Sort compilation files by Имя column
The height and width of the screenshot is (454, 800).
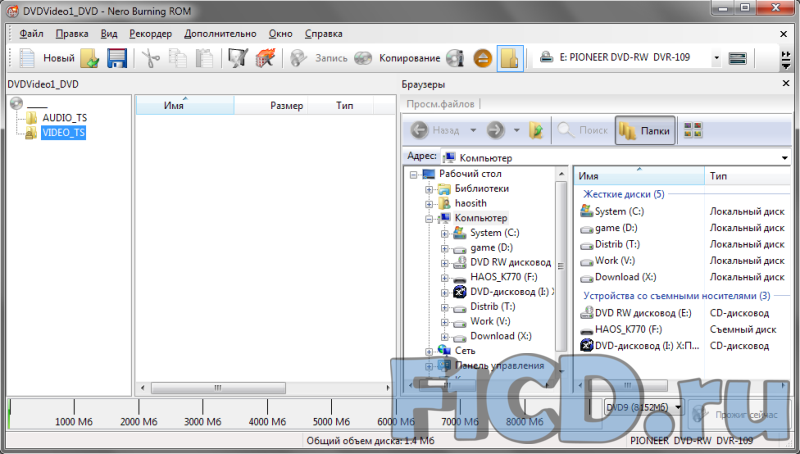coord(185,105)
